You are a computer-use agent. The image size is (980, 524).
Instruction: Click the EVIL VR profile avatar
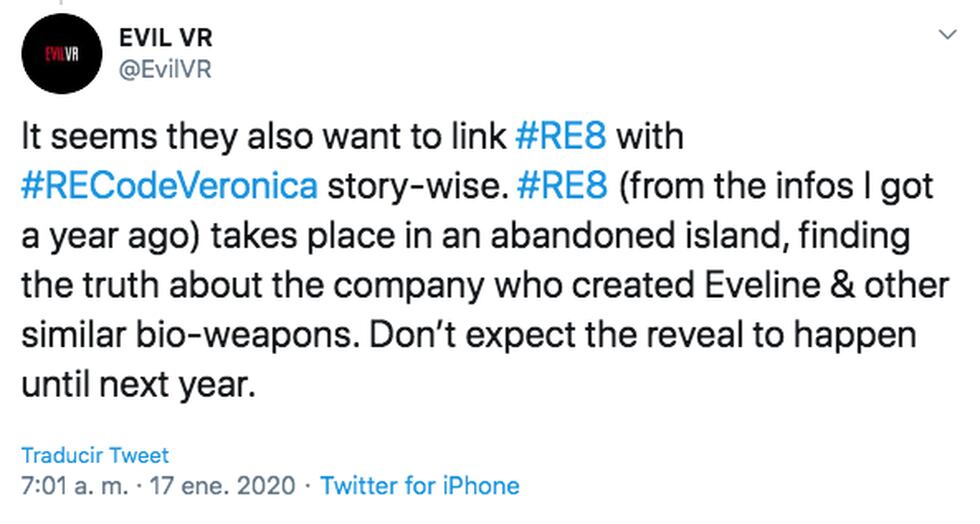click(59, 53)
